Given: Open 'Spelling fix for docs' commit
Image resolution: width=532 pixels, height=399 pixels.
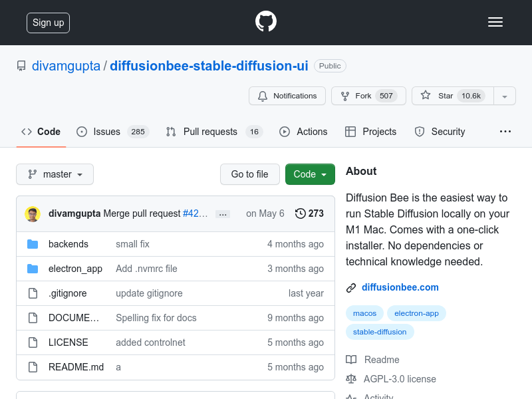Looking at the screenshot, I should coord(156,318).
